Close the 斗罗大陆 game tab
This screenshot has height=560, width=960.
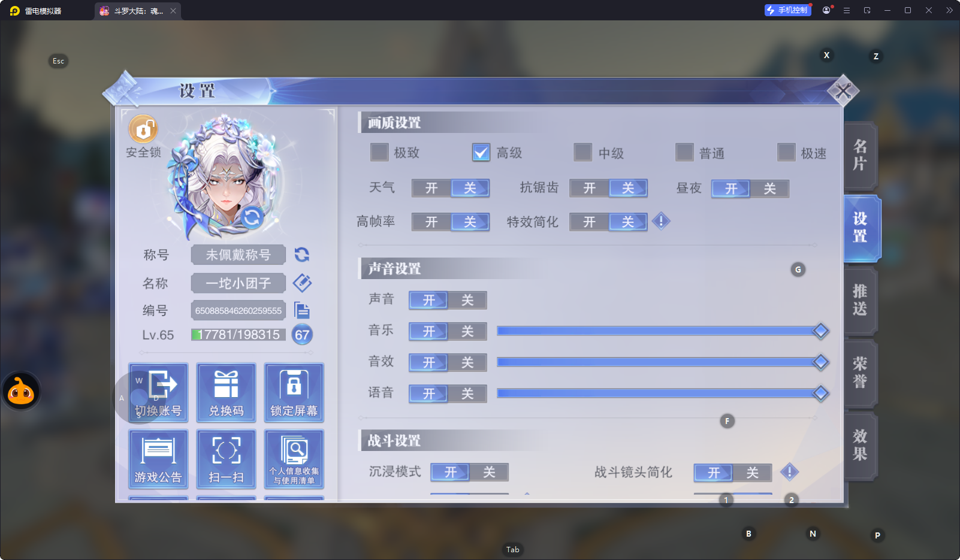pos(173,11)
